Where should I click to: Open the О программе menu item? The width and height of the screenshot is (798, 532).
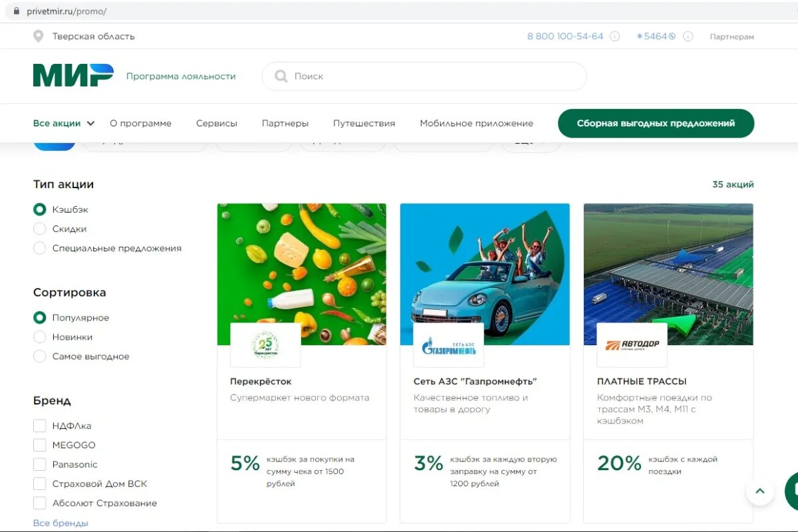click(x=140, y=123)
